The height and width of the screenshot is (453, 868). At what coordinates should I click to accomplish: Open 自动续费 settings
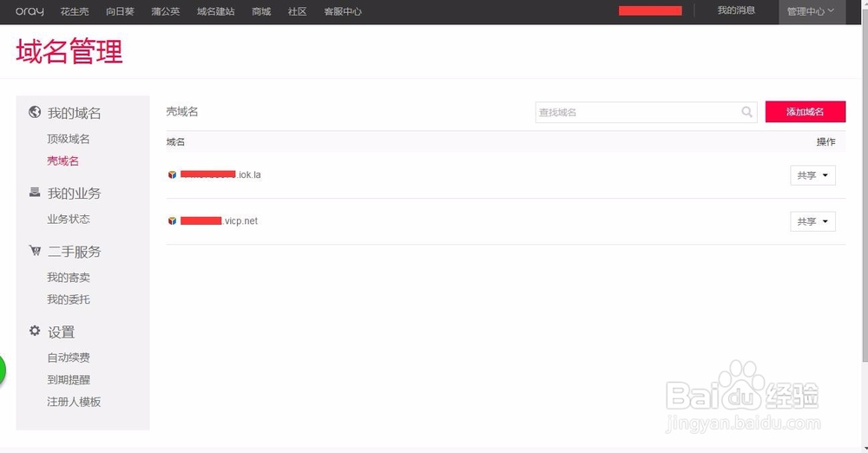[x=68, y=358]
